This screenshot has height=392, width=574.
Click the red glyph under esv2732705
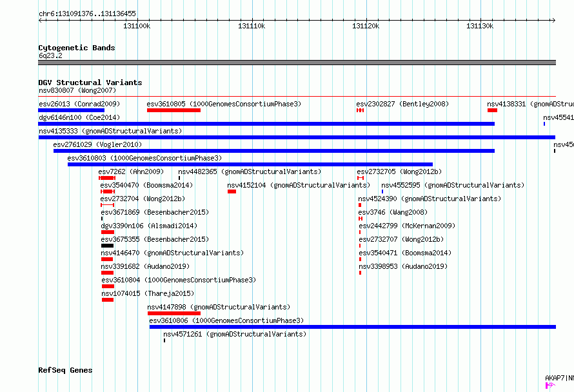[x=361, y=178]
